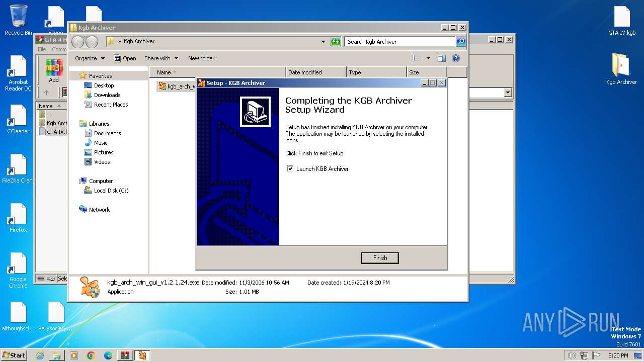The image size is (644, 362).
Task: Open Videos library
Action: [102, 162]
